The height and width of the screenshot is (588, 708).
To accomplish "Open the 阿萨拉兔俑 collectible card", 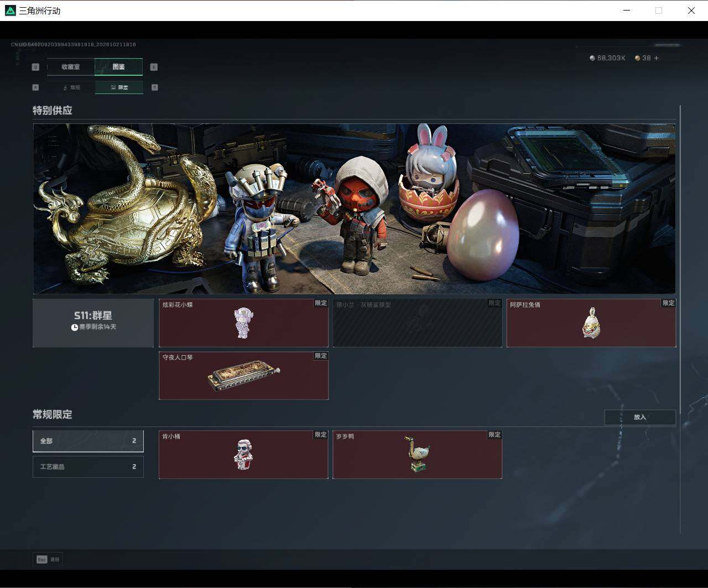I will coord(591,323).
